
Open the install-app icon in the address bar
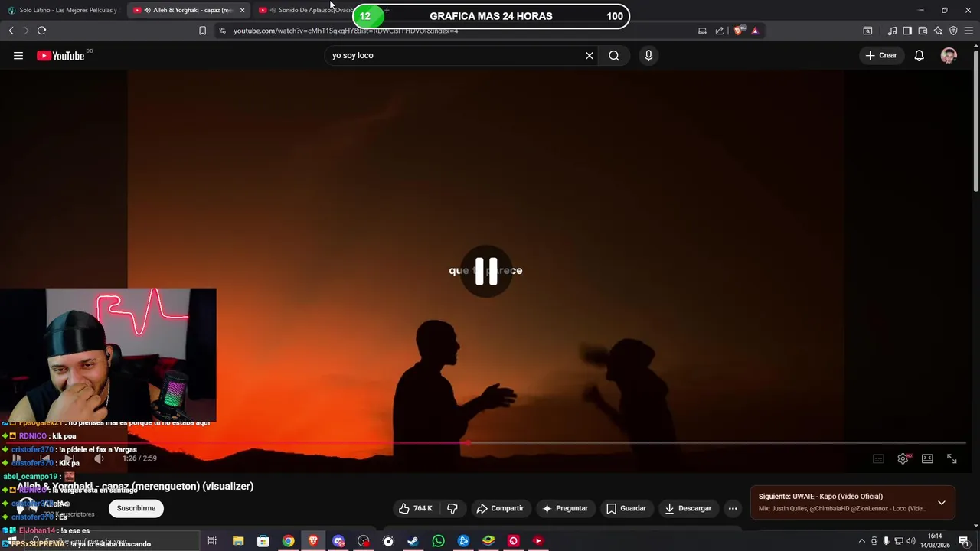point(702,31)
